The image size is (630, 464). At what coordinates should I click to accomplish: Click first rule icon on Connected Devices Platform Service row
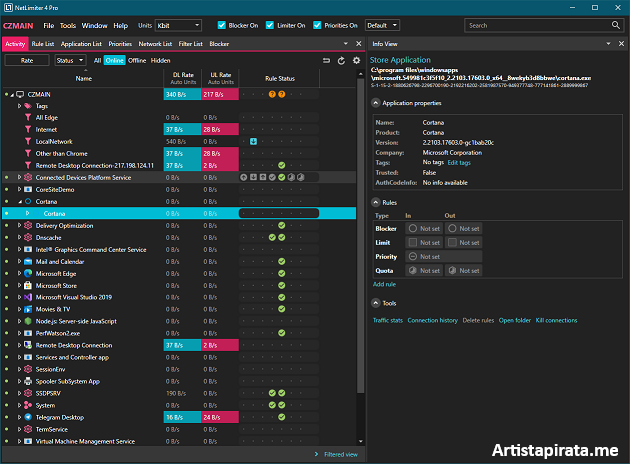pyautogui.click(x=243, y=177)
